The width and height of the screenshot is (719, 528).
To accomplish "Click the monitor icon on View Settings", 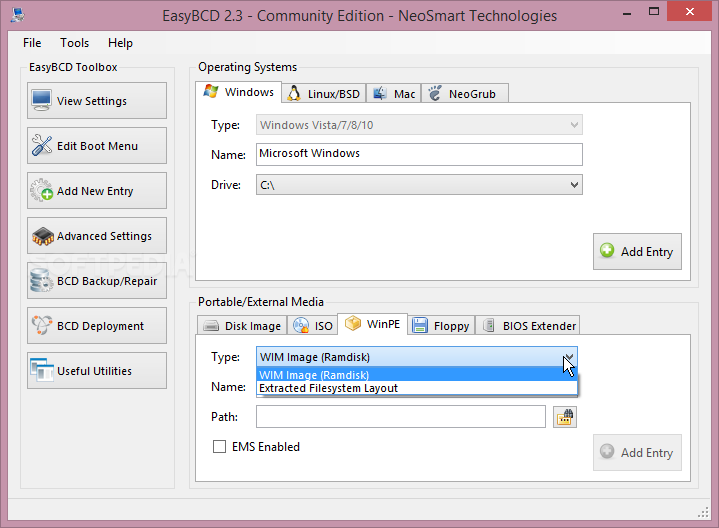I will click(x=42, y=100).
